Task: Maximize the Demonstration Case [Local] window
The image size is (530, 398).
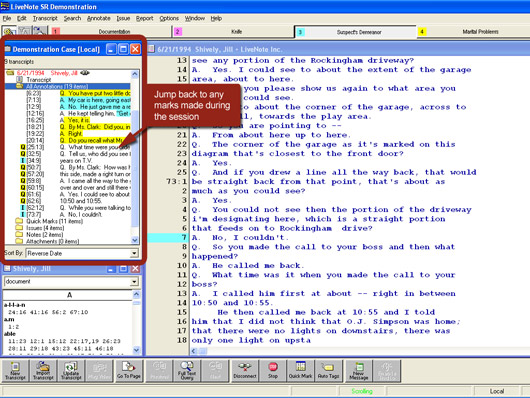Action: [x=124, y=49]
